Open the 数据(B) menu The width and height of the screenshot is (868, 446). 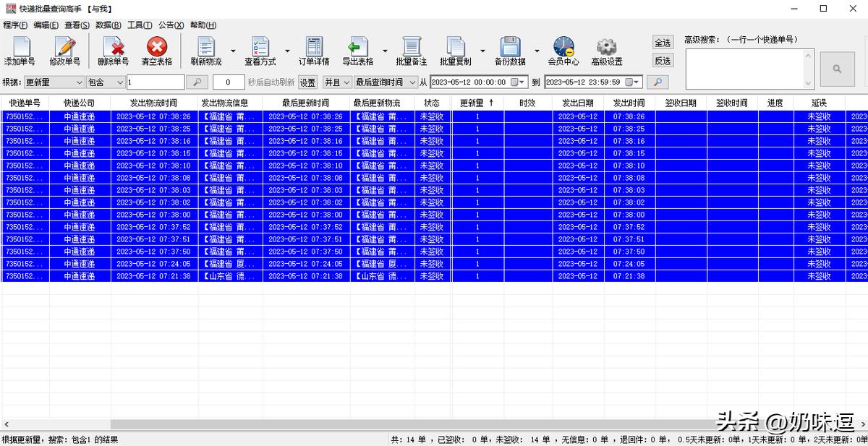[x=109, y=25]
